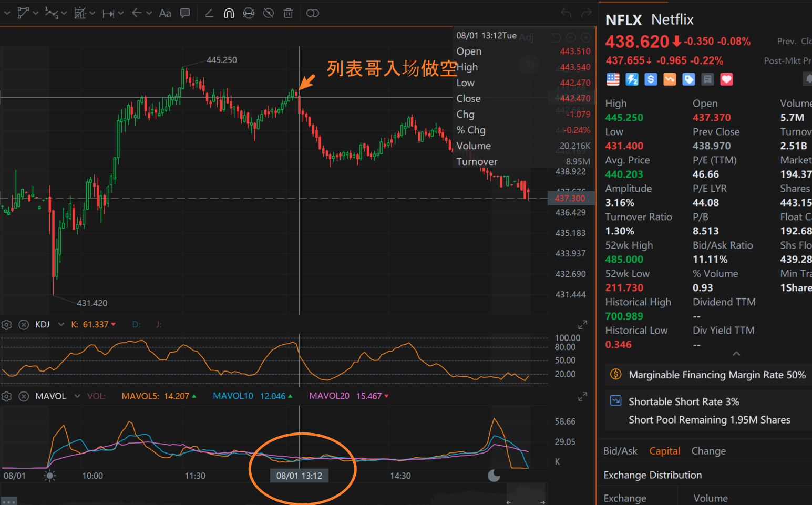
Task: Open the gray notes icon
Action: [x=708, y=79]
